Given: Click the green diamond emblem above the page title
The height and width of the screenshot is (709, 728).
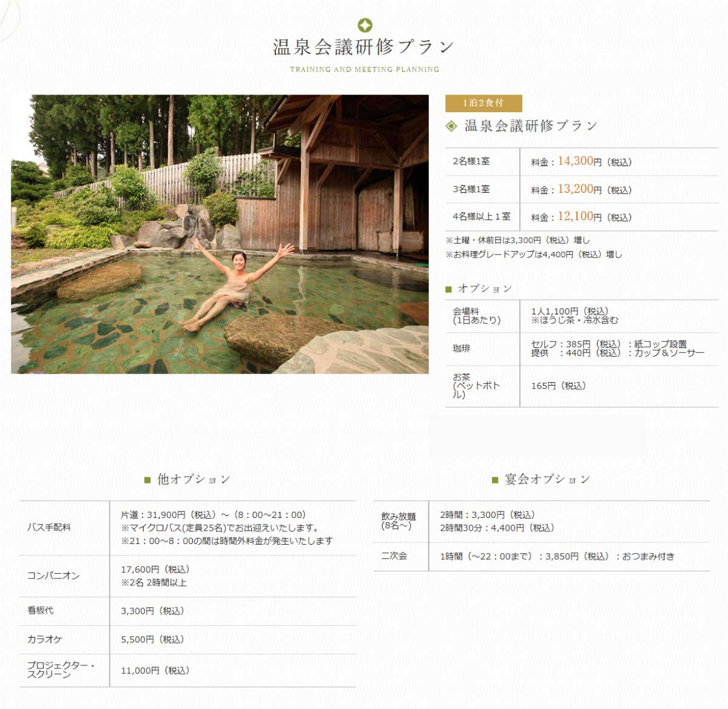Looking at the screenshot, I should click(x=365, y=25).
